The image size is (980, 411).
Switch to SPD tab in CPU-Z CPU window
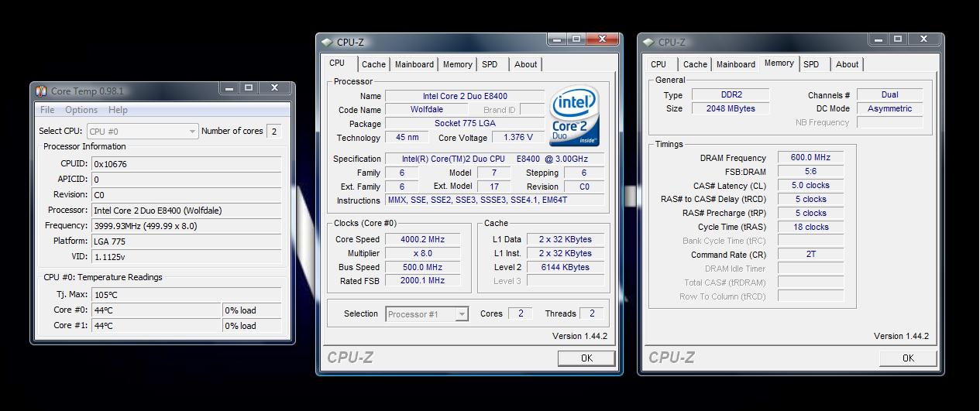point(490,64)
